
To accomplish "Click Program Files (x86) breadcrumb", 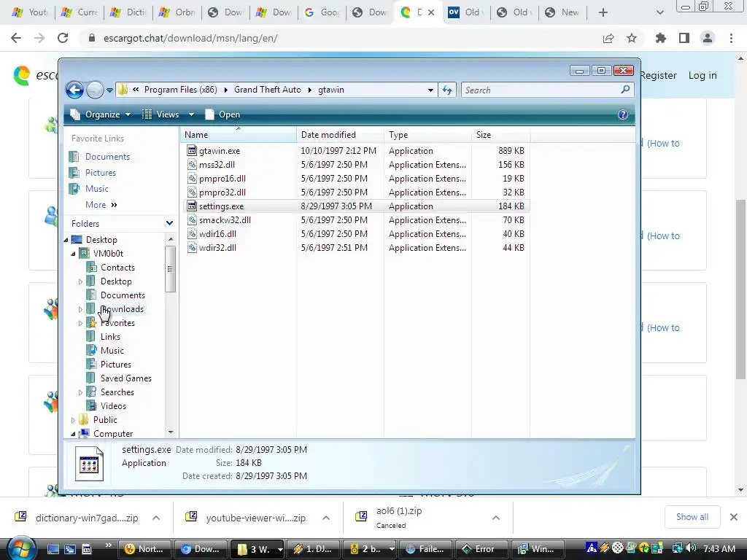I will (x=181, y=90).
